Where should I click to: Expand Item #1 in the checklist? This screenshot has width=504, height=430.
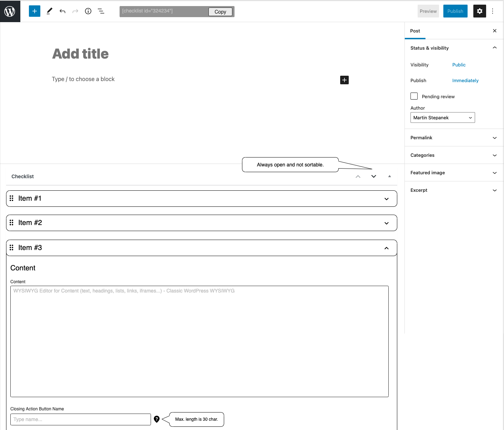pyautogui.click(x=386, y=199)
